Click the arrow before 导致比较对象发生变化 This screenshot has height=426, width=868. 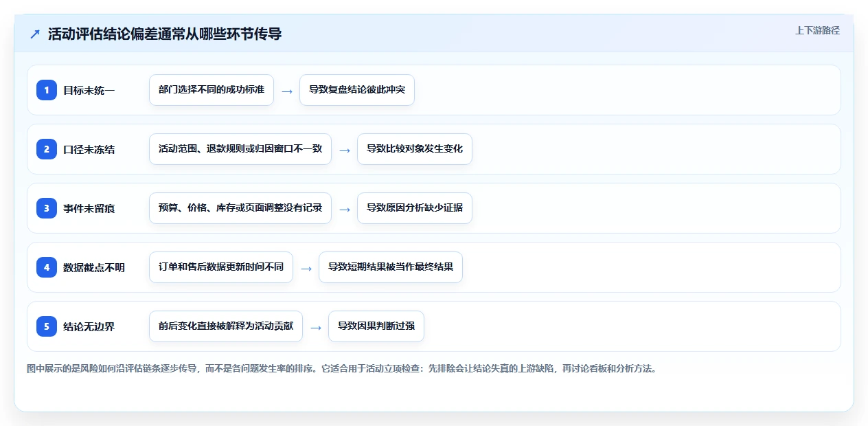pos(345,150)
